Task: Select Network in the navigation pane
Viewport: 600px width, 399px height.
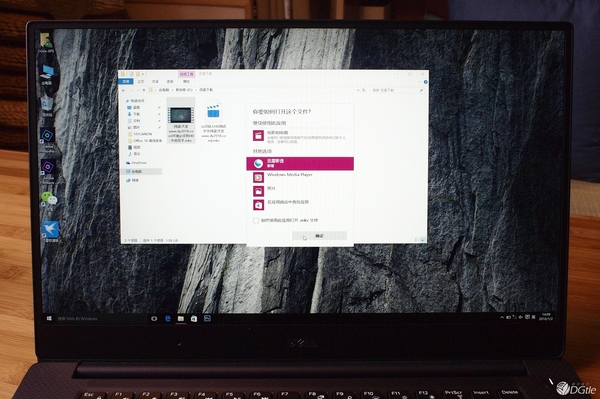Action: click(132, 180)
